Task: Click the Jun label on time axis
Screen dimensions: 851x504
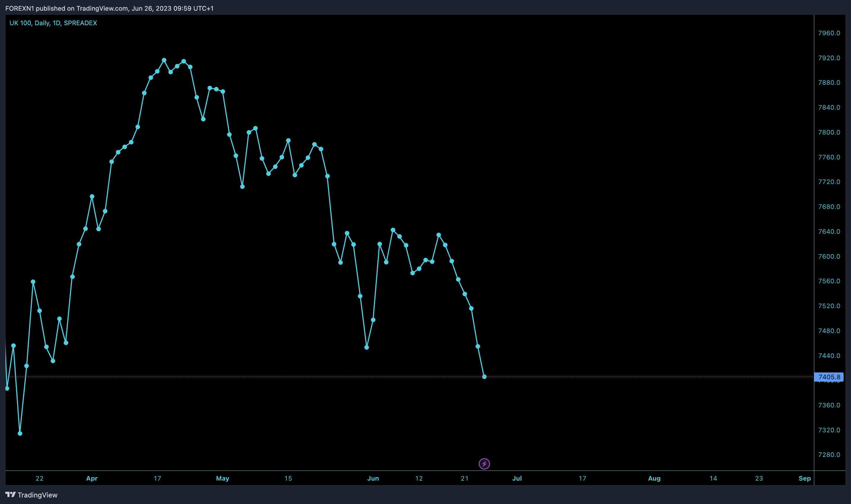Action: click(373, 478)
